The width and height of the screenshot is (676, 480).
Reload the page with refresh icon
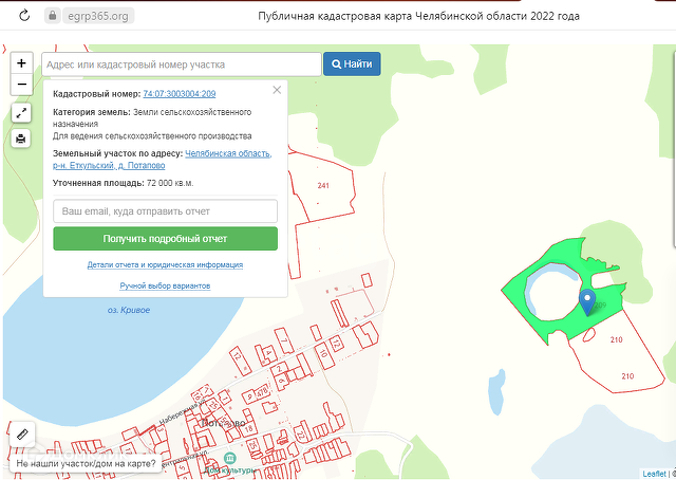[x=22, y=16]
